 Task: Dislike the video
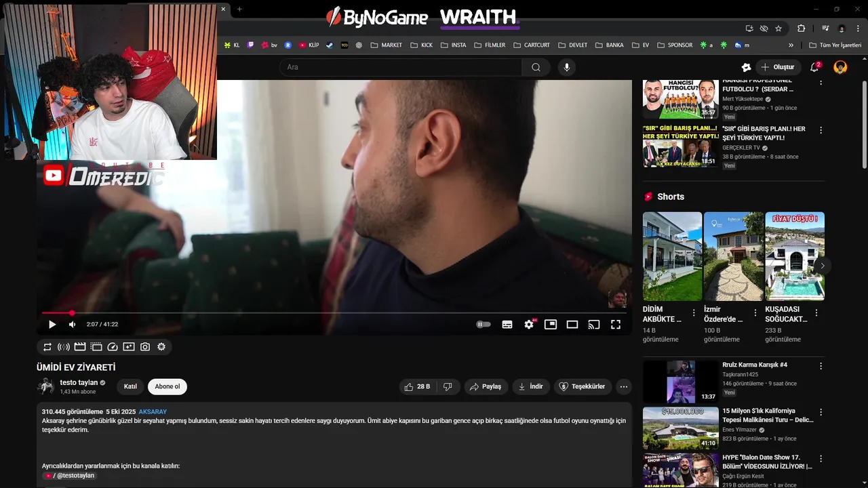pos(448,386)
